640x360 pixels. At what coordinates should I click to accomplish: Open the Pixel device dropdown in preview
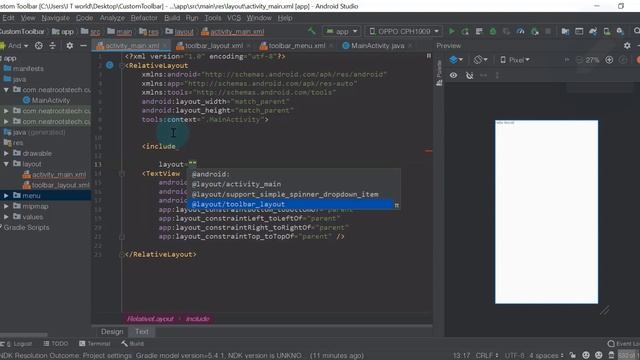(515, 60)
